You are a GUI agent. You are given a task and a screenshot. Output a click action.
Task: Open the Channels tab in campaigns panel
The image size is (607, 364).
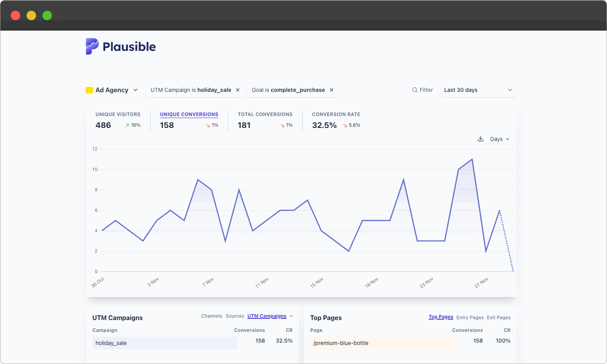(212, 316)
